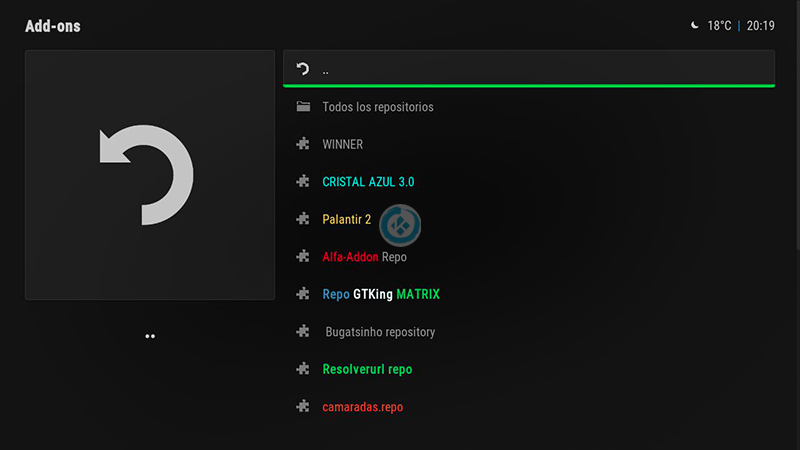Click the add-on icon beside CRISTAL AZUL 3.0
800x450 pixels.
(302, 182)
